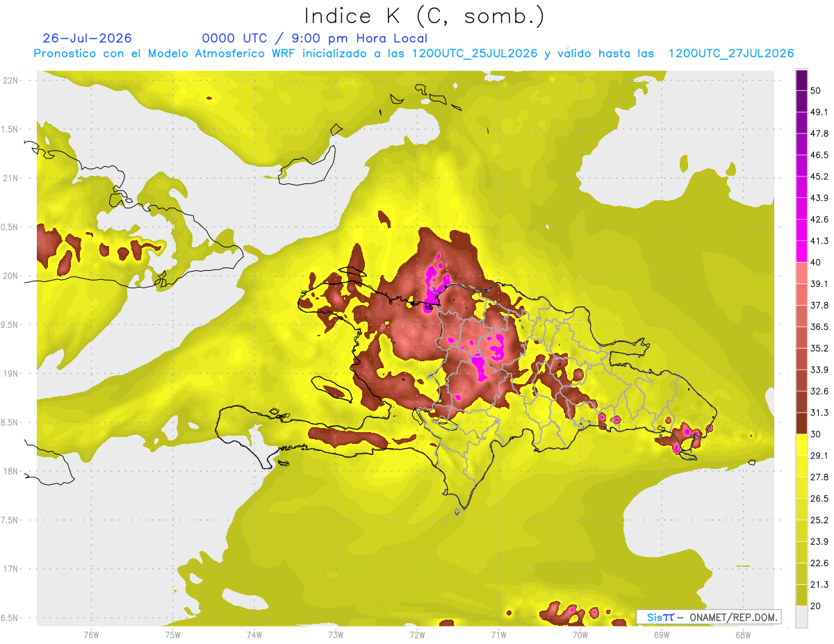
Task: Click the '21N' latitude label
Action: click(11, 178)
